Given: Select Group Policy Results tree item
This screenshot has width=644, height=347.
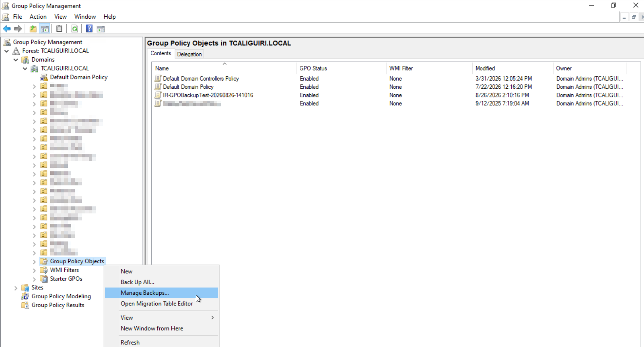Looking at the screenshot, I should pyautogui.click(x=58, y=305).
